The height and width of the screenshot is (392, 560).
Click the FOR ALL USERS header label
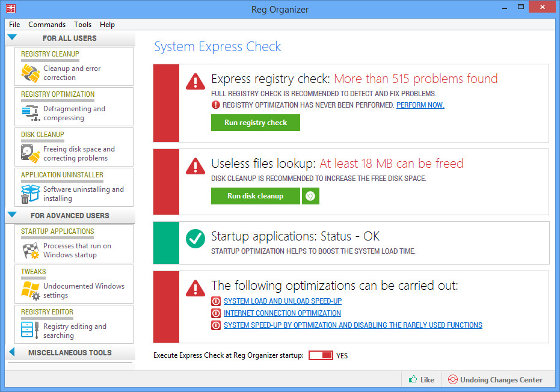point(70,38)
